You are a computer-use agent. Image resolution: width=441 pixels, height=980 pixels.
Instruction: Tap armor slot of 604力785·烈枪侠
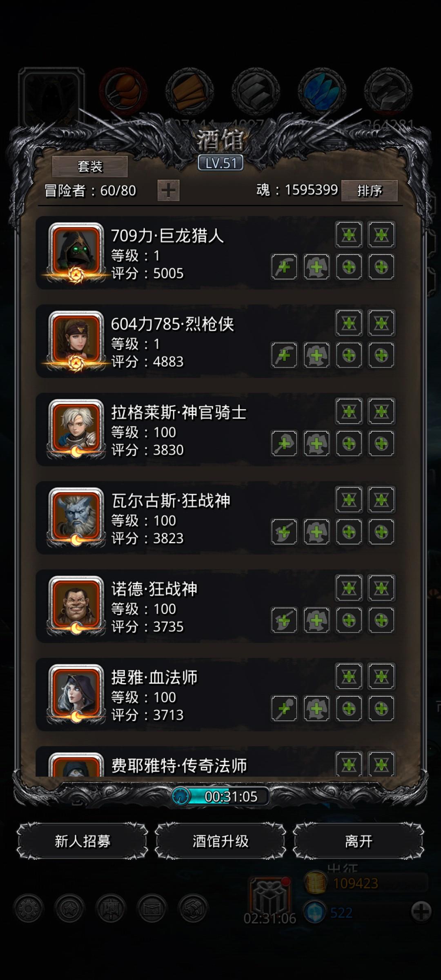[316, 355]
